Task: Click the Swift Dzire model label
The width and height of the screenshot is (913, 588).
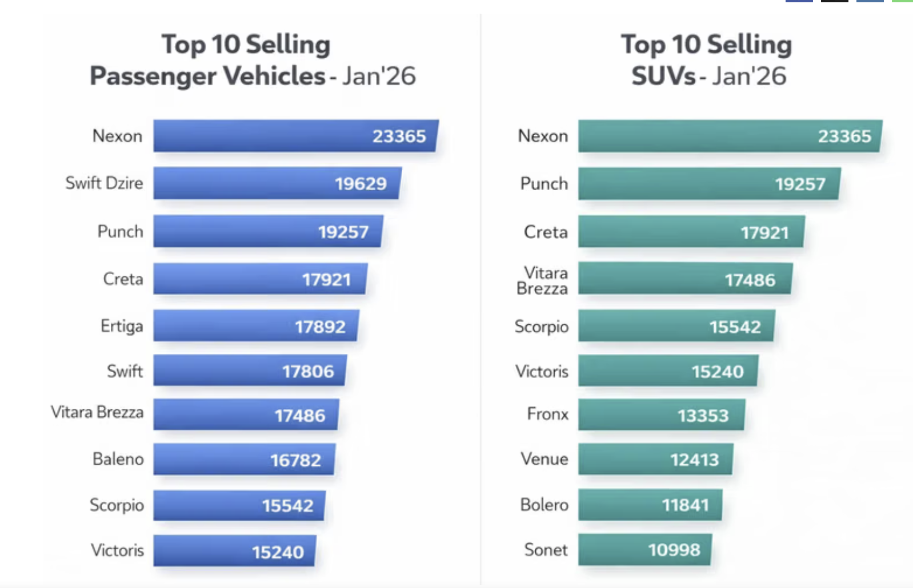Action: coord(104,183)
